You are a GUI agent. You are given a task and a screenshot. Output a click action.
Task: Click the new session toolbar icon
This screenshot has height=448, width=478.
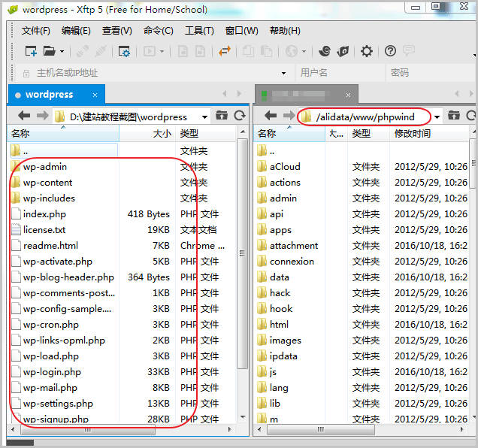pos(31,51)
